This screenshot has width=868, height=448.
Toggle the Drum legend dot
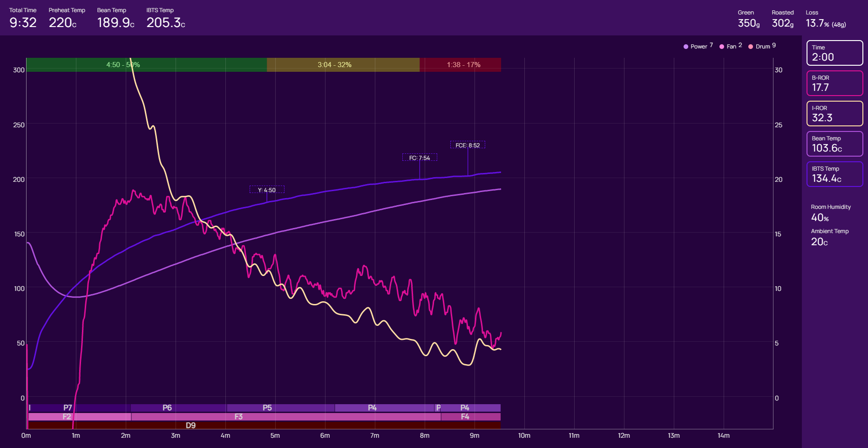point(751,47)
